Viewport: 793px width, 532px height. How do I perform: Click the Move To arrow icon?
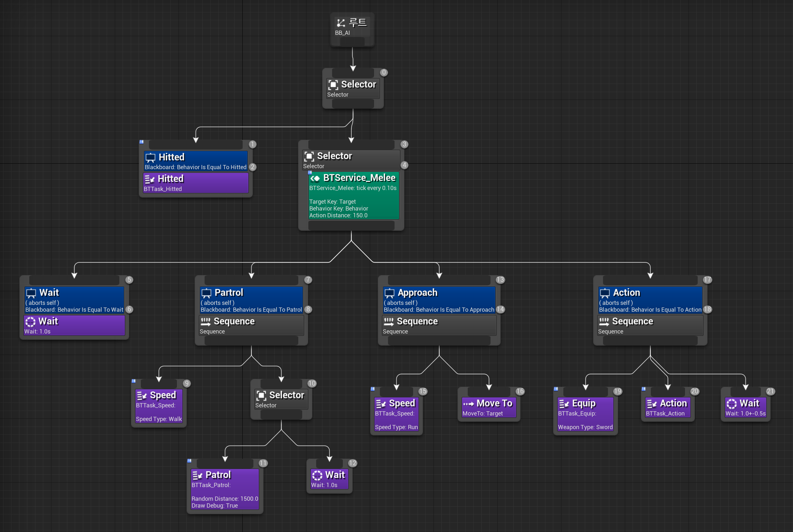(468, 404)
